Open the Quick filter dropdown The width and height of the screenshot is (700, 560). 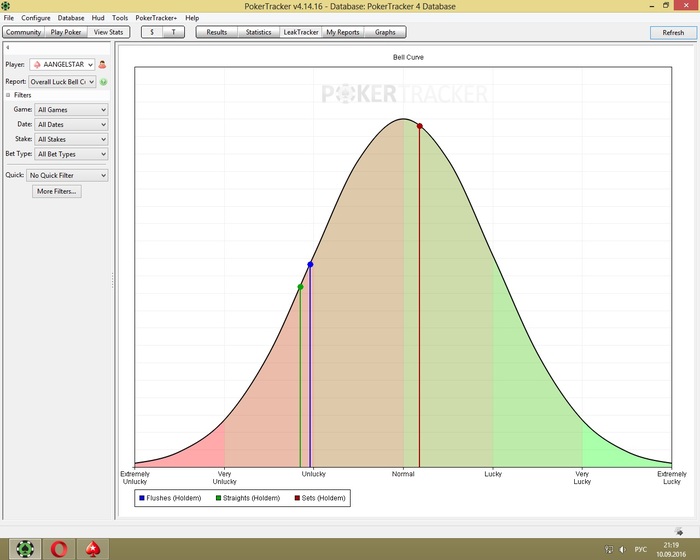click(x=67, y=176)
